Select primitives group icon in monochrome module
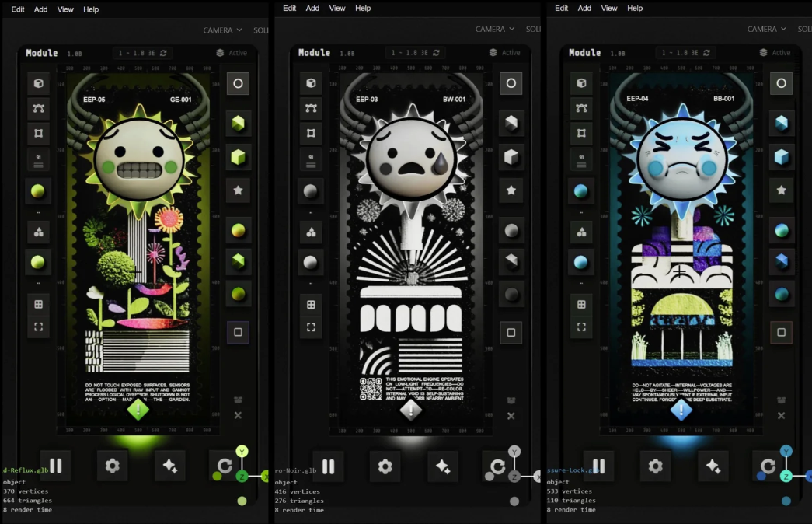 coord(312,232)
